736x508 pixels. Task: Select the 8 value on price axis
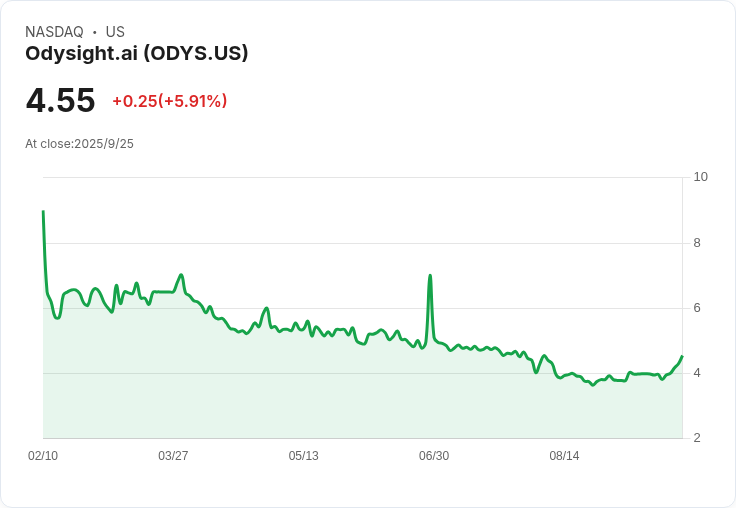click(697, 243)
